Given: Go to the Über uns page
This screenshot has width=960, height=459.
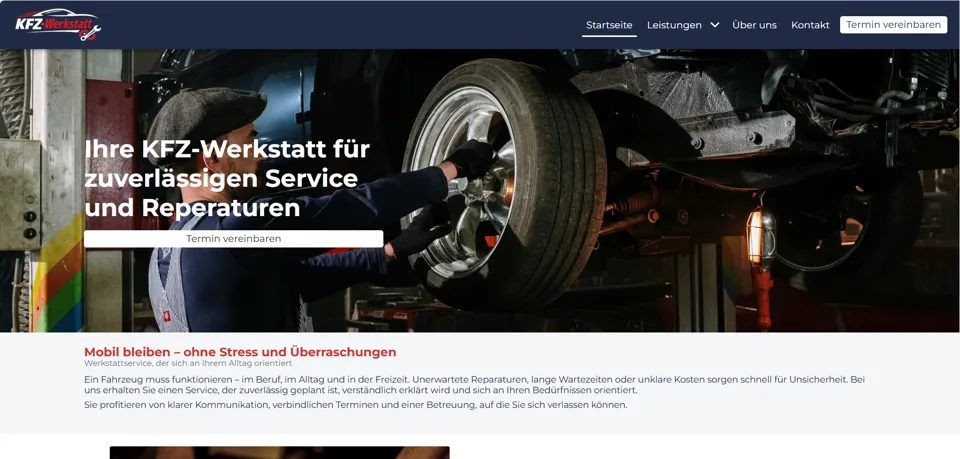Looking at the screenshot, I should point(754,25).
